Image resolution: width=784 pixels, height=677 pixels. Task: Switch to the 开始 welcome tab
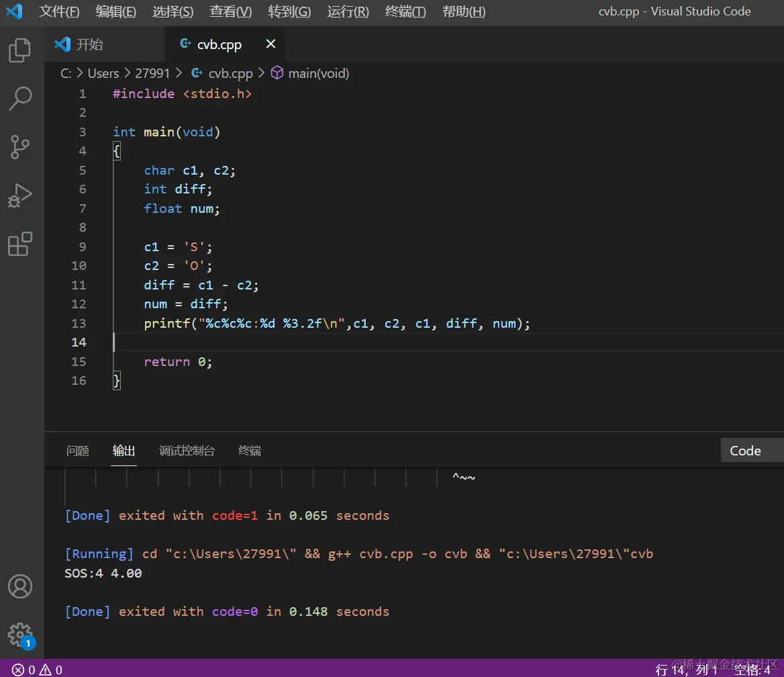[89, 44]
